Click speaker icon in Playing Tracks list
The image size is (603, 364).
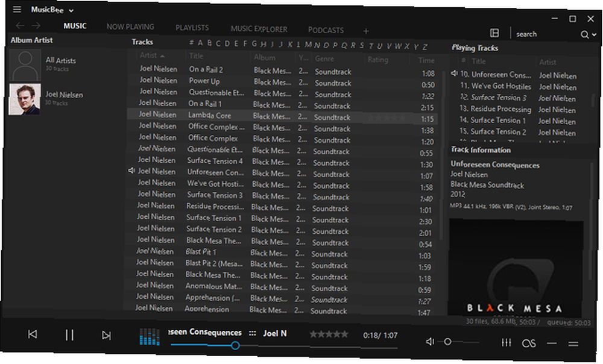click(454, 73)
